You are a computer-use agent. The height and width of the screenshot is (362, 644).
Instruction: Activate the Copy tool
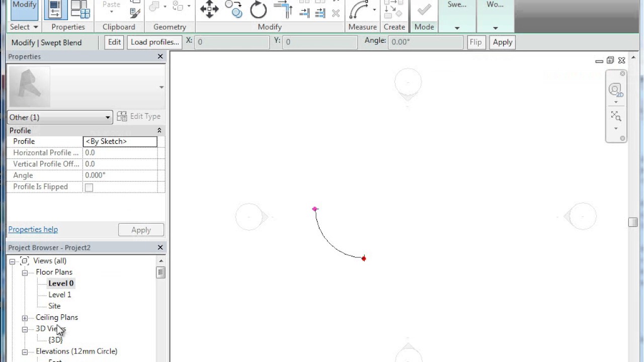tap(233, 9)
